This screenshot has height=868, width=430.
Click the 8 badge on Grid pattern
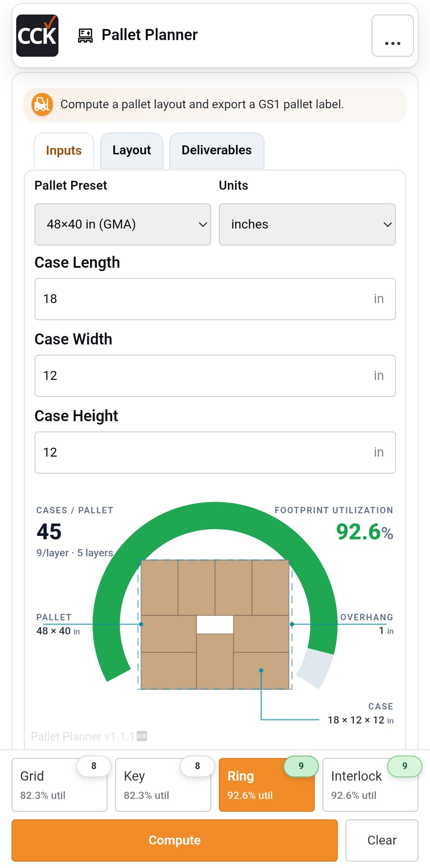point(94,766)
